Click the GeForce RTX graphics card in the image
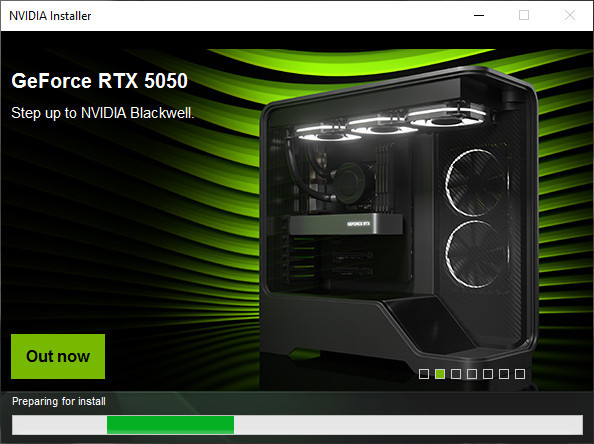 (346, 224)
